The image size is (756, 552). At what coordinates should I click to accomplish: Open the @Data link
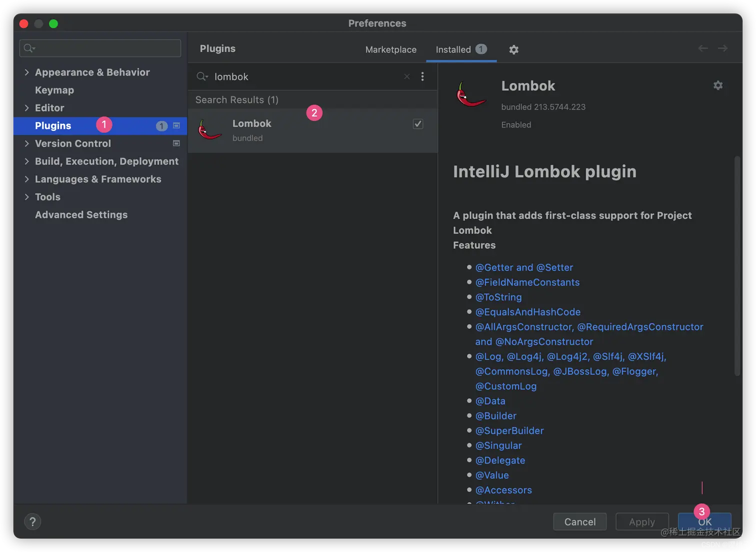coord(490,401)
